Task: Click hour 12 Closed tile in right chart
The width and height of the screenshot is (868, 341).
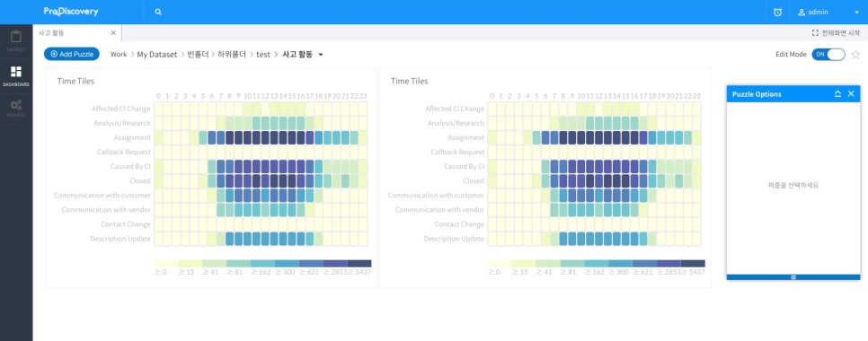Action: [x=598, y=180]
